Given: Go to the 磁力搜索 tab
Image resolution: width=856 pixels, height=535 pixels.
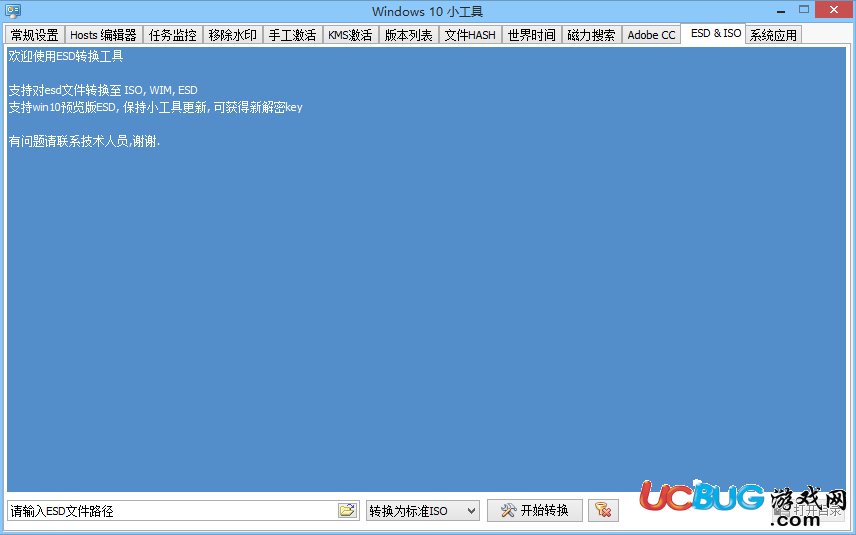Looking at the screenshot, I should [x=591, y=35].
